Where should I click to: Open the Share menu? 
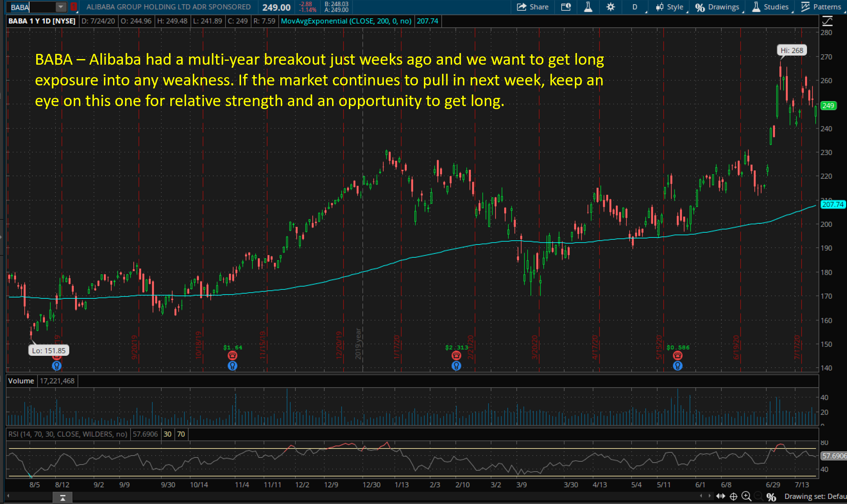[533, 7]
